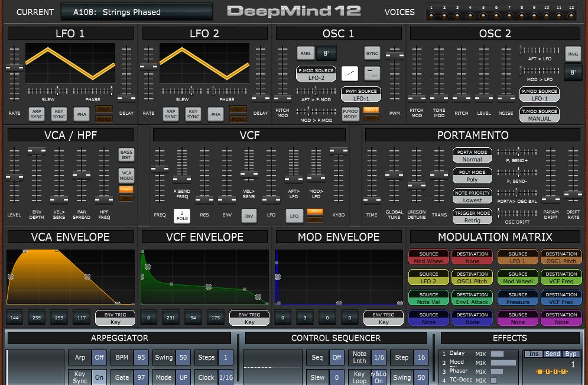Screen dimensions: 588x385
Task: Select the TC-Deep effect slot
Action: coord(461,380)
